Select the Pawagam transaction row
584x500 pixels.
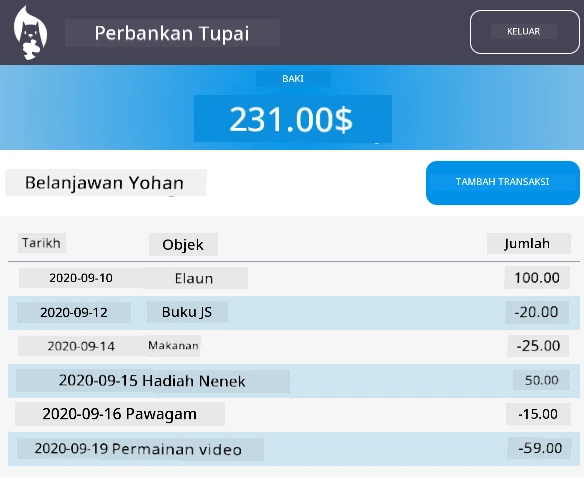coord(293,414)
